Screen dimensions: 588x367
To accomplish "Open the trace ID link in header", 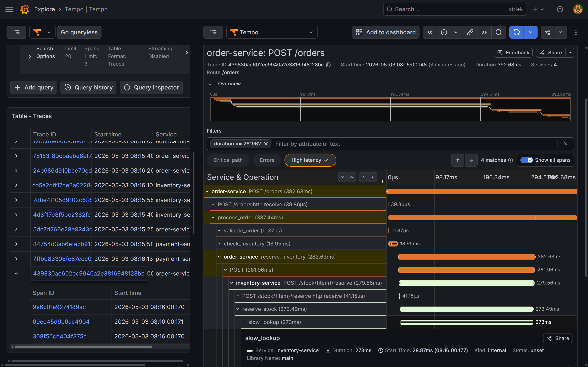I will click(276, 65).
